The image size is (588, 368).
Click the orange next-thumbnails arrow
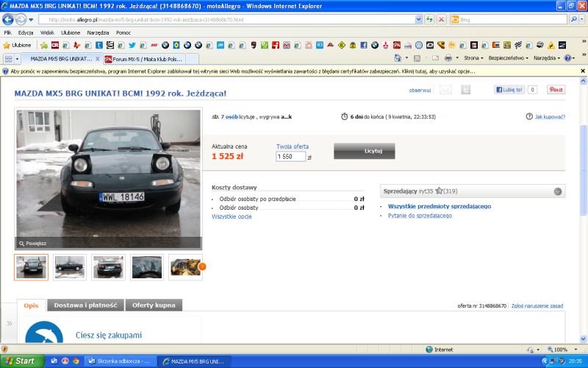point(201,266)
